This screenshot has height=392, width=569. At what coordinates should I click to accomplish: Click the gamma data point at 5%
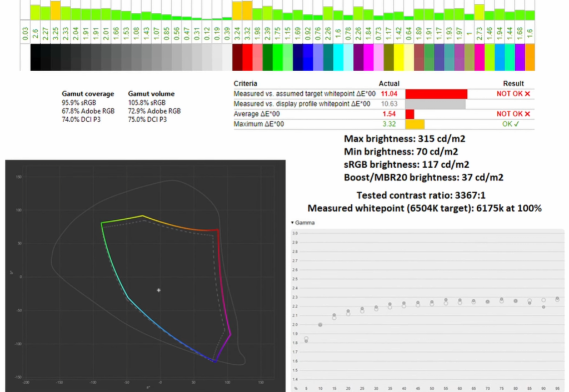point(306,339)
